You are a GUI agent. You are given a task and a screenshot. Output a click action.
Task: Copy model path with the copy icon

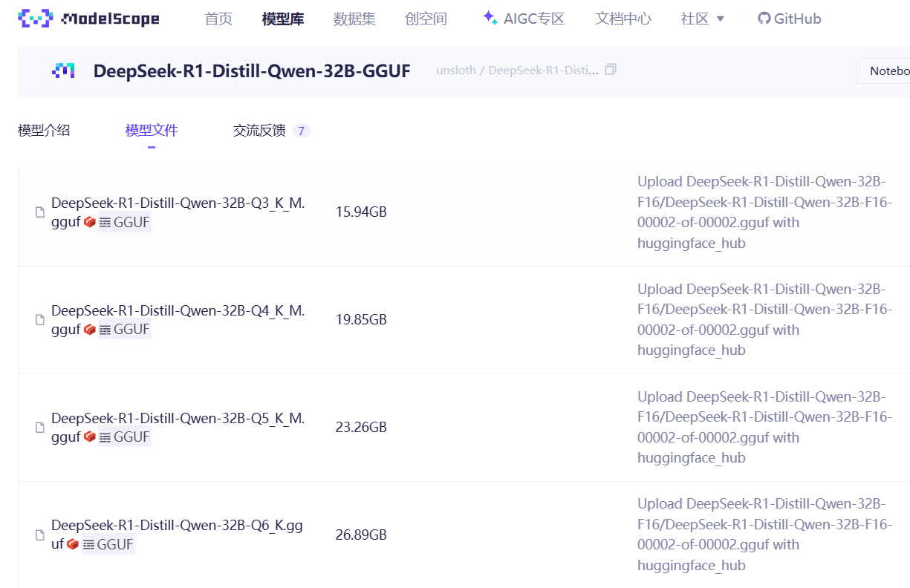point(611,70)
